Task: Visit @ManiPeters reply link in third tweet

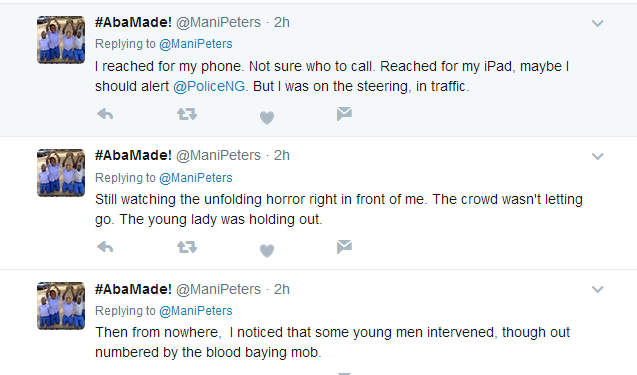Action: point(196,311)
